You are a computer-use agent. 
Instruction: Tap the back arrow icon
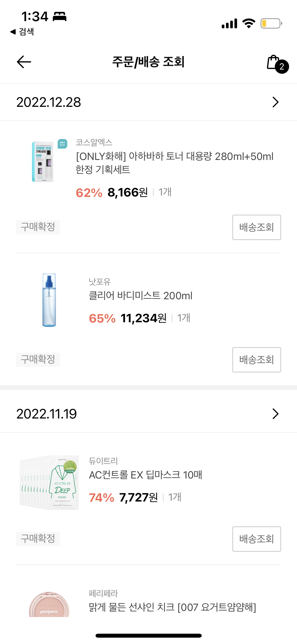point(24,62)
